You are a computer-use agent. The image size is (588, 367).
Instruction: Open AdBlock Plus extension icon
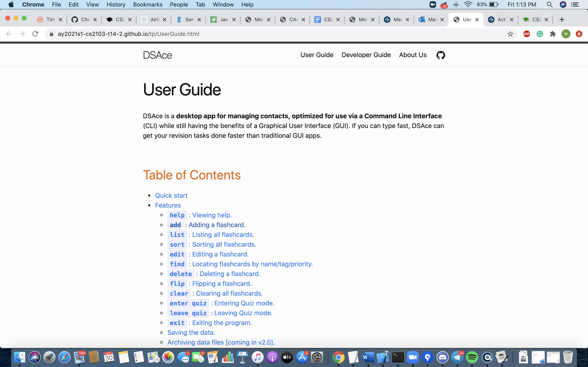coord(527,34)
